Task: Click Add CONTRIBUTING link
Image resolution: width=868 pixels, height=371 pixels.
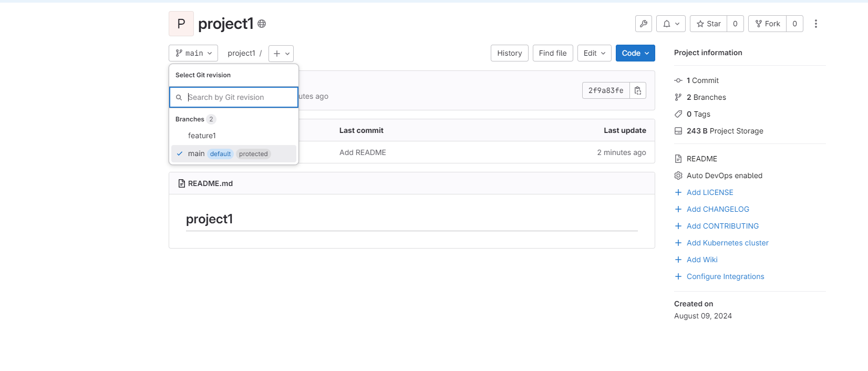Action: coord(722,226)
